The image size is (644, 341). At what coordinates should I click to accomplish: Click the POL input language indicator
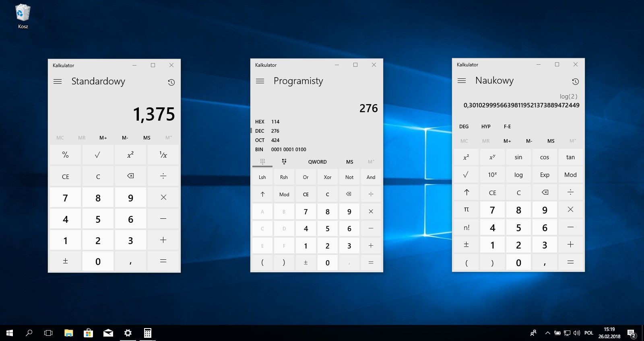[589, 333]
